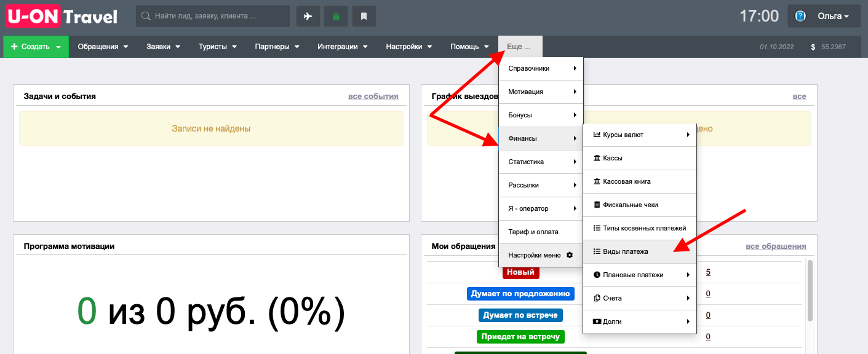Expand the Помощь menu

tap(469, 47)
